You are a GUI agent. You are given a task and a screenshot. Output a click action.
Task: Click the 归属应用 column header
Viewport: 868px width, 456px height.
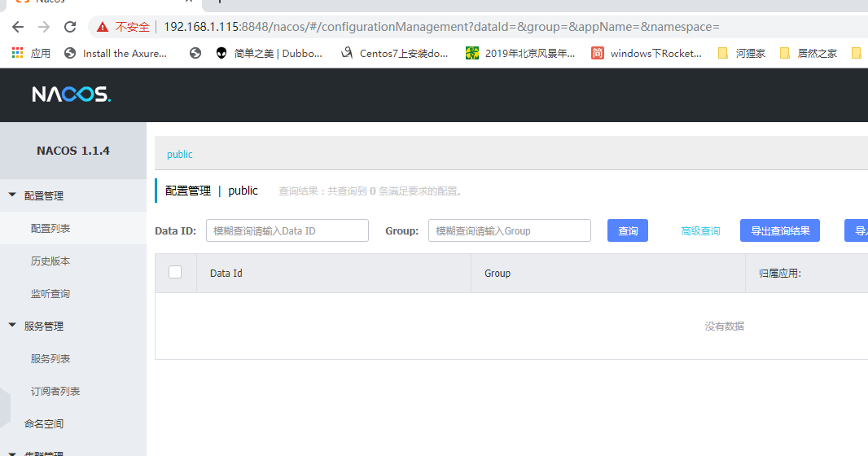point(780,274)
